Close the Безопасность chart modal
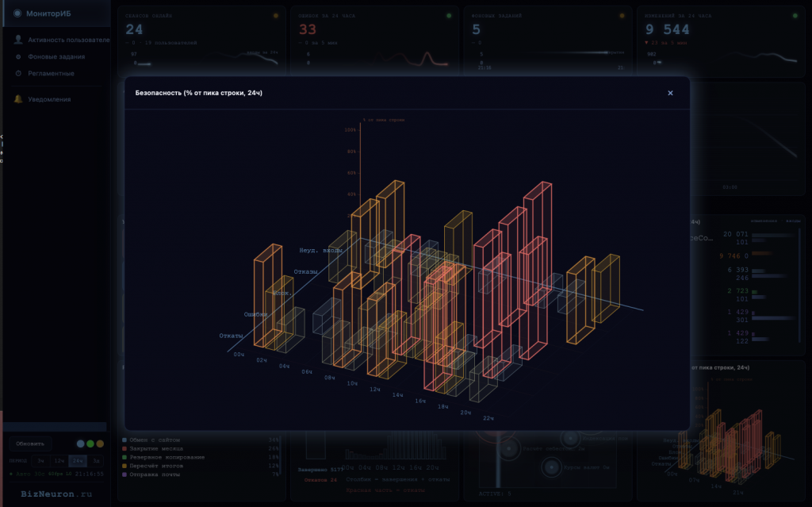 coord(670,93)
